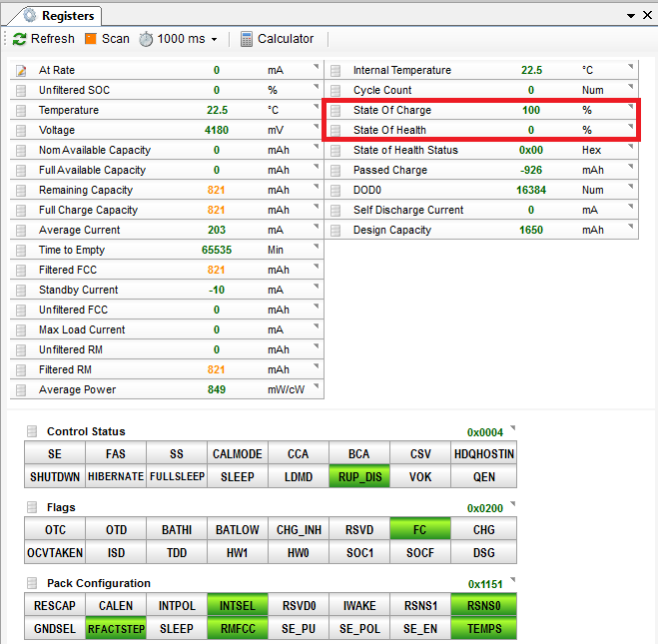Select the Registers tab
This screenshot has width=658, height=644.
(59, 16)
